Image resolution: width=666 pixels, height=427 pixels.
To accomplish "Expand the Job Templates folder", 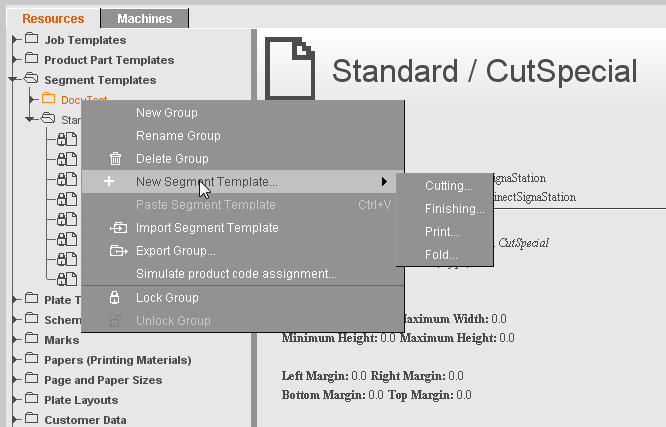I will pos(15,40).
